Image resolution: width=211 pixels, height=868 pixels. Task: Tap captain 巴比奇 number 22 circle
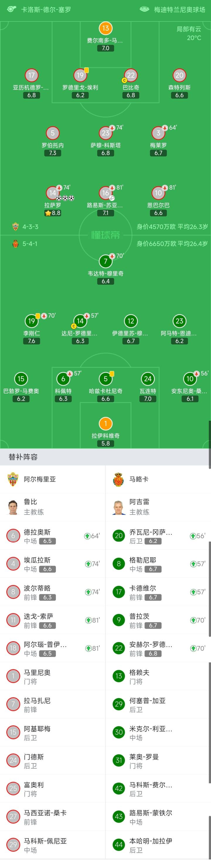(x=130, y=76)
